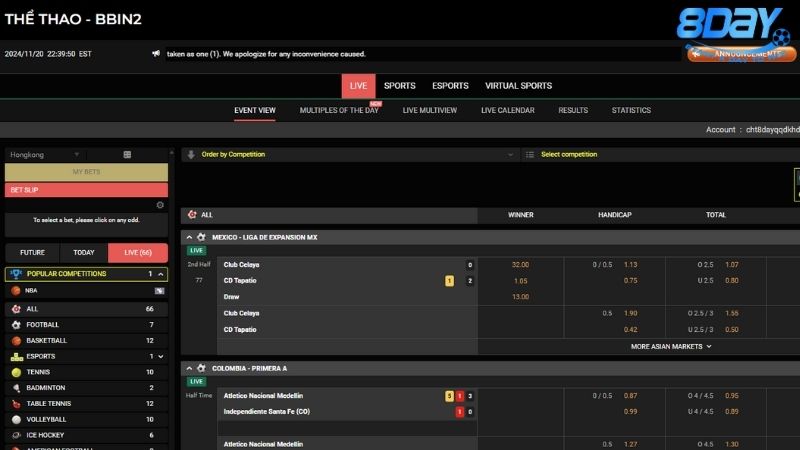Pick Draw odds 13.00
This screenshot has width=800, height=450.
520,297
